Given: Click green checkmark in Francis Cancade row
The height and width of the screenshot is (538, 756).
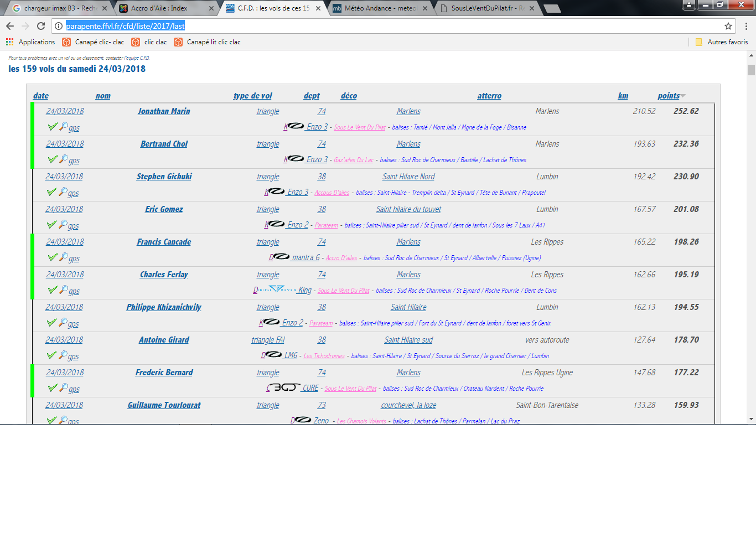Looking at the screenshot, I should 52,257.
